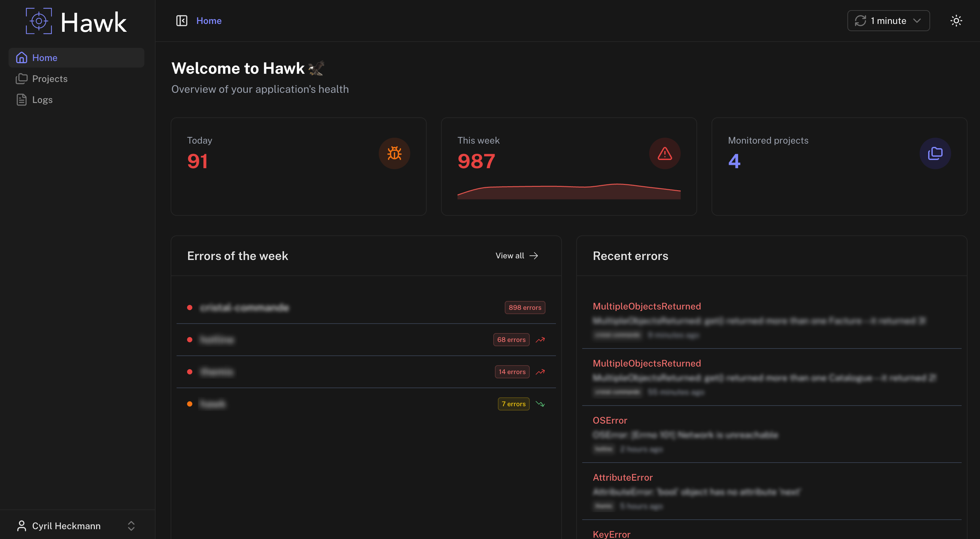Click the orange bug icon in Today card
This screenshot has height=539, width=980.
pos(394,153)
